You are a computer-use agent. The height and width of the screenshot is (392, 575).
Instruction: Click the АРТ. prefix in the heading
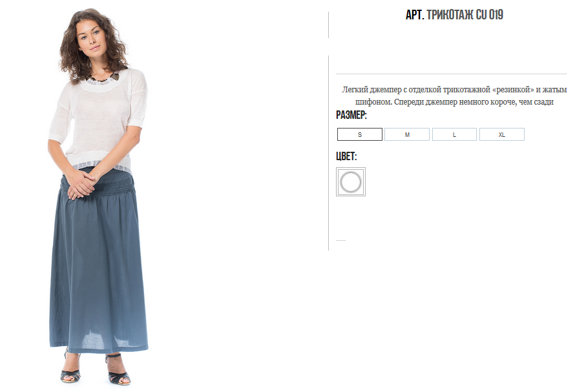[x=415, y=15]
